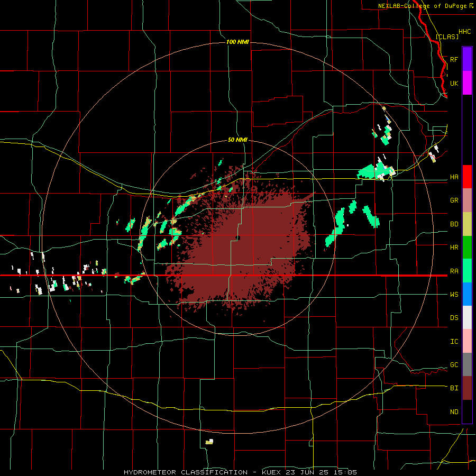
Task: Click the ND black legend swatch
Action: (x=467, y=411)
